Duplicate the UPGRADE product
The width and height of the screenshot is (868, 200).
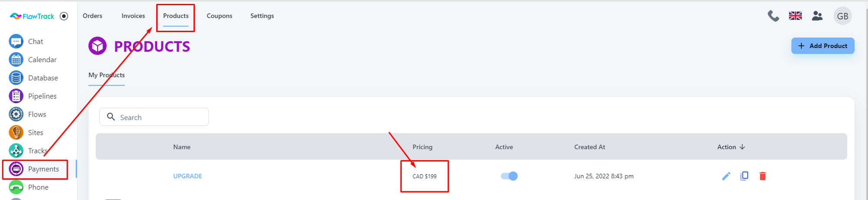[744, 176]
